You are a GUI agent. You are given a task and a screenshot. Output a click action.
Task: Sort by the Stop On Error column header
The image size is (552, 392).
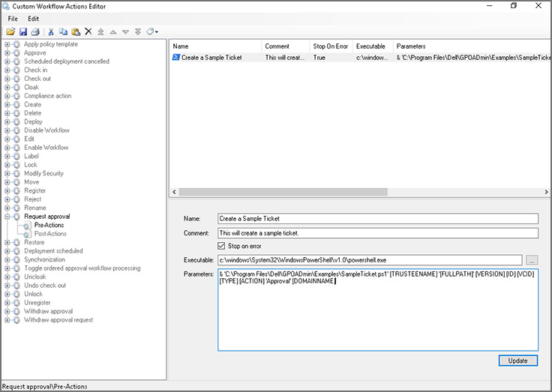coord(331,46)
